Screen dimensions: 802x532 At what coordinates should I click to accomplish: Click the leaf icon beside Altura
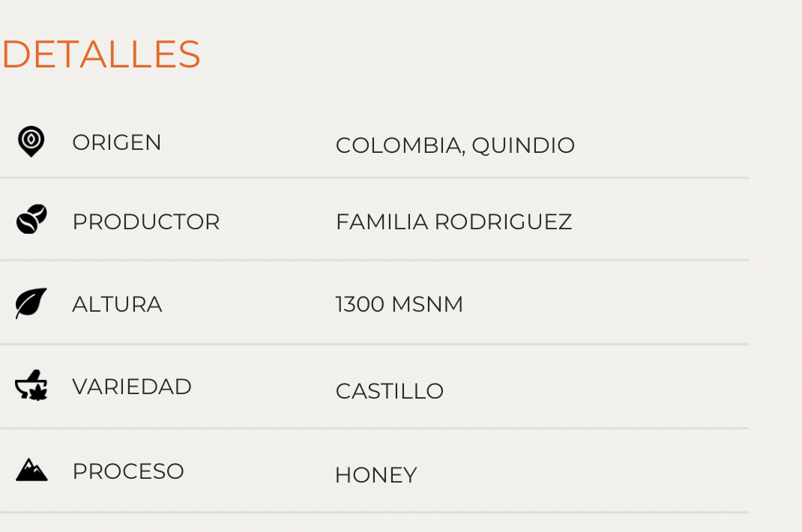[x=31, y=303]
